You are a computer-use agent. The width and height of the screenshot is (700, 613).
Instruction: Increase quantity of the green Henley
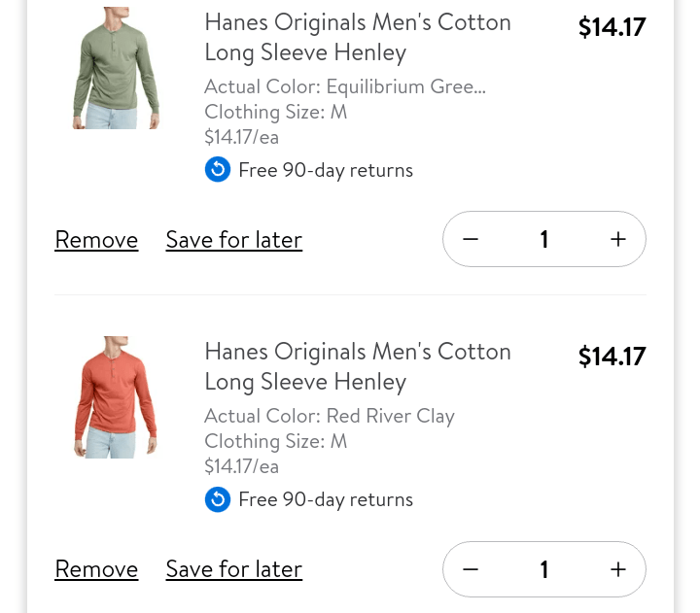[618, 239]
